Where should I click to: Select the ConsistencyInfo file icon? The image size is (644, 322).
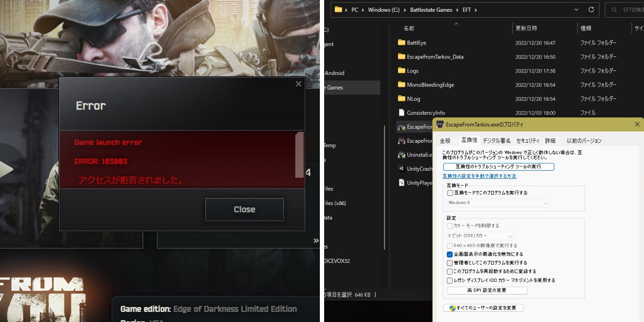pyautogui.click(x=401, y=113)
